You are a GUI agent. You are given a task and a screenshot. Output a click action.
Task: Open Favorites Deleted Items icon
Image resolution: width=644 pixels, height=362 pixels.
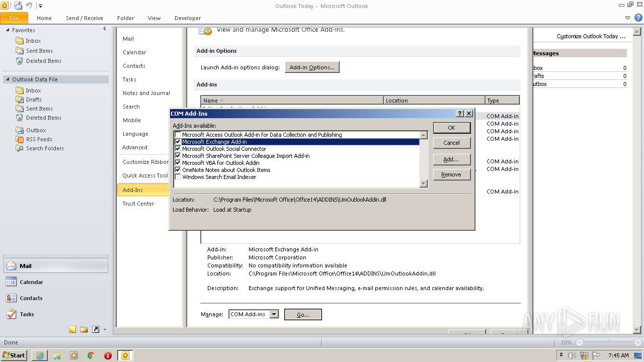20,61
